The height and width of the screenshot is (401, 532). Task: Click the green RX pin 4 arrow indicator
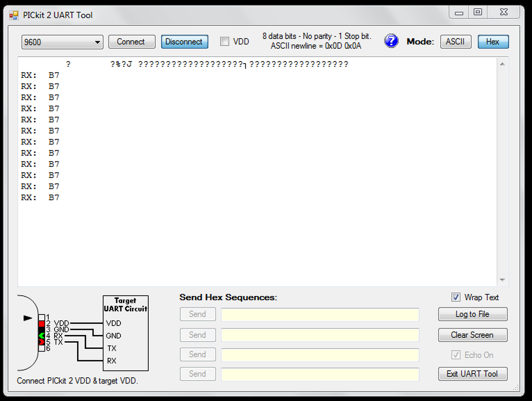[x=42, y=336]
